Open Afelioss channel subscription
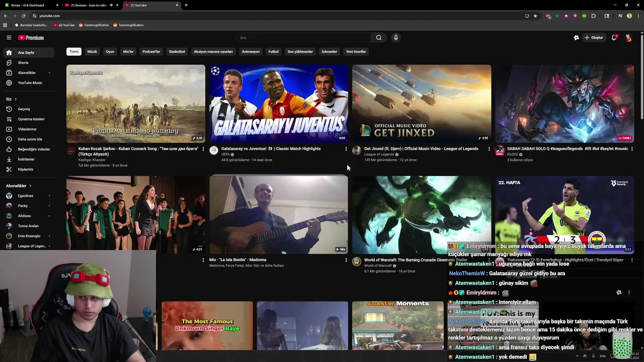This screenshot has width=644, height=362. pos(29,216)
